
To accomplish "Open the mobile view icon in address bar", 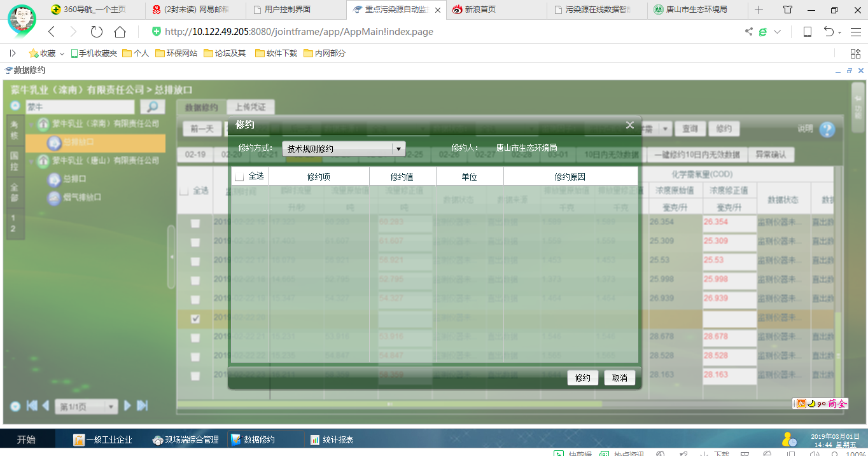I will tap(808, 32).
